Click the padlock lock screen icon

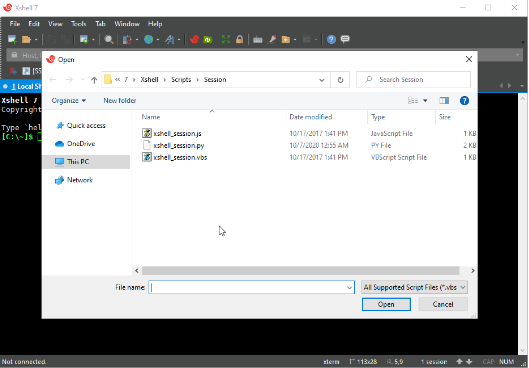tap(240, 39)
